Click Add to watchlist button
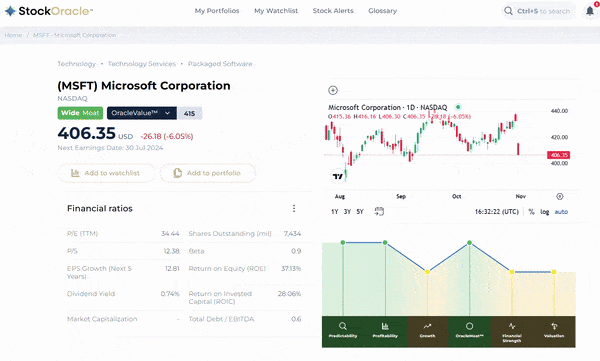This screenshot has height=361, width=600. pos(106,173)
